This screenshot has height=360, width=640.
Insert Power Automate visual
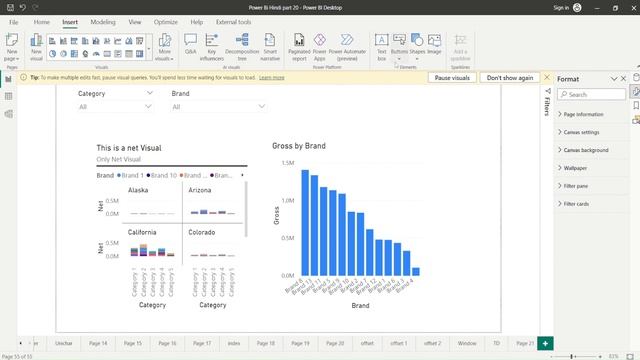347,47
